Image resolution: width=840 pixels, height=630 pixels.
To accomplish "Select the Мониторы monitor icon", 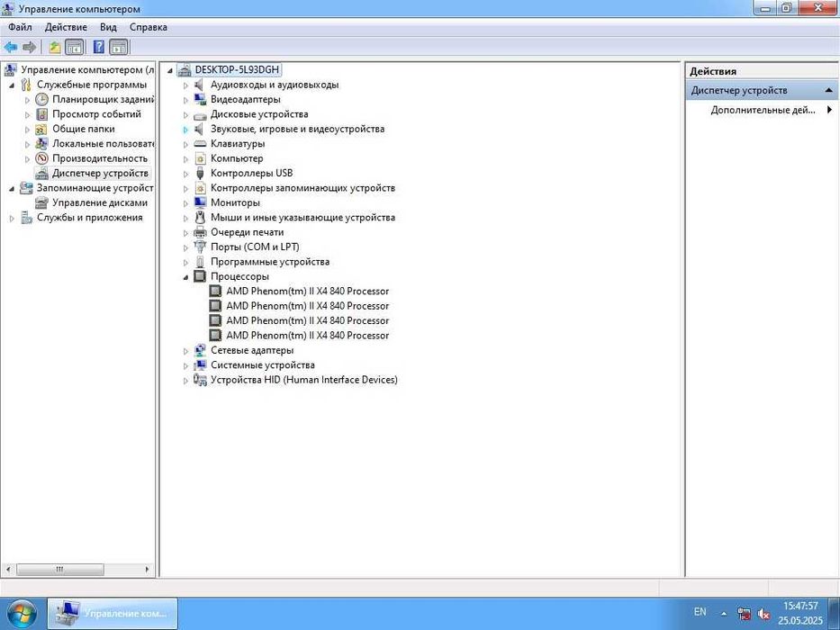I will coord(200,202).
